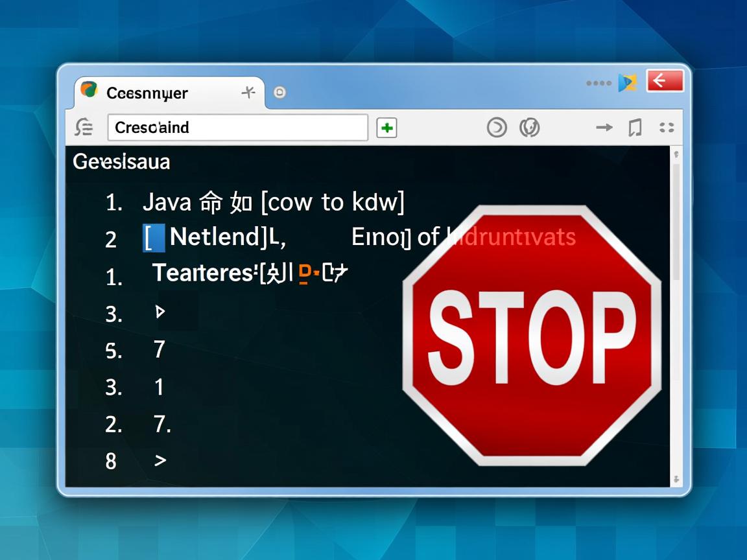Open the four dots overflow in title bar

tap(598, 83)
